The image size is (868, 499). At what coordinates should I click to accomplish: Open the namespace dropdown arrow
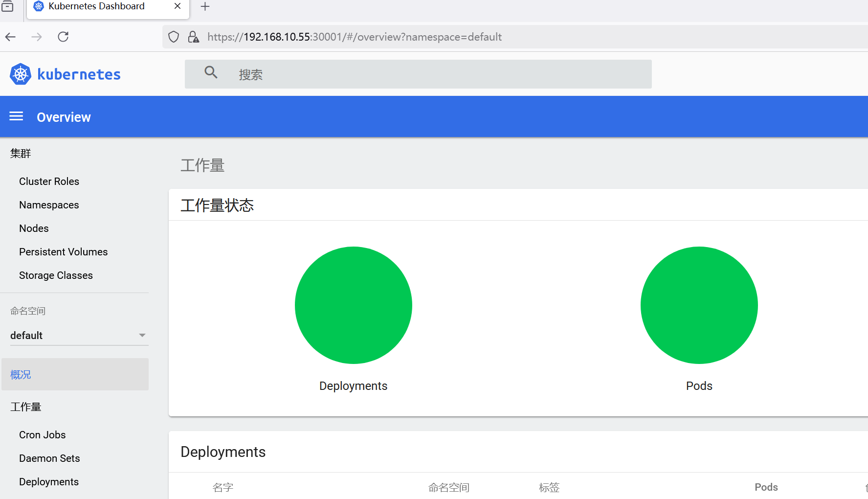click(x=142, y=336)
